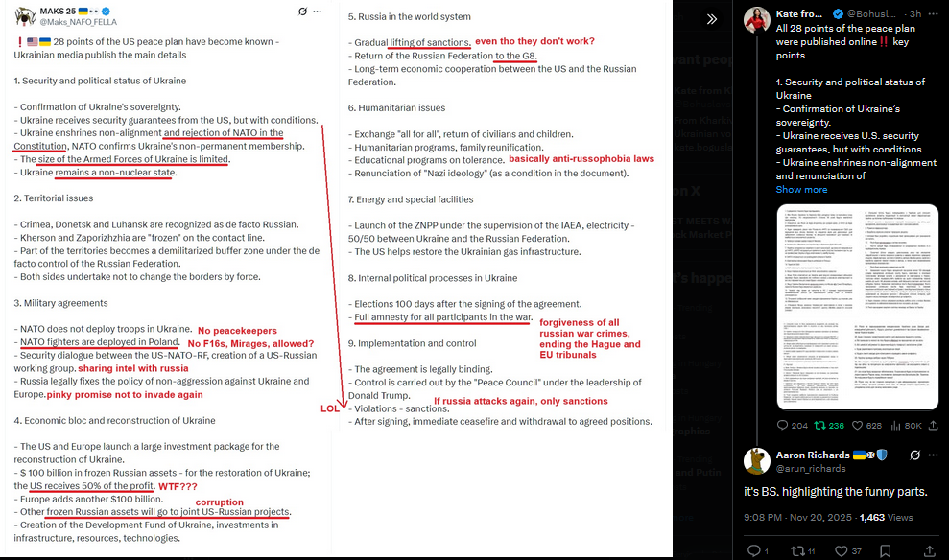Open Aaron Richards display name
The image size is (949, 560).
coord(813,455)
